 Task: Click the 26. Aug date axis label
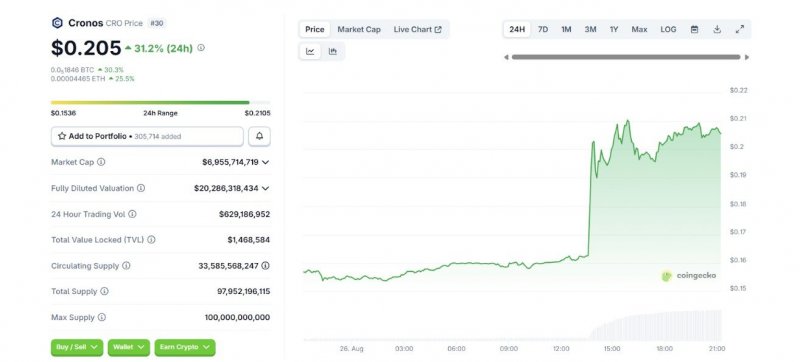point(352,349)
